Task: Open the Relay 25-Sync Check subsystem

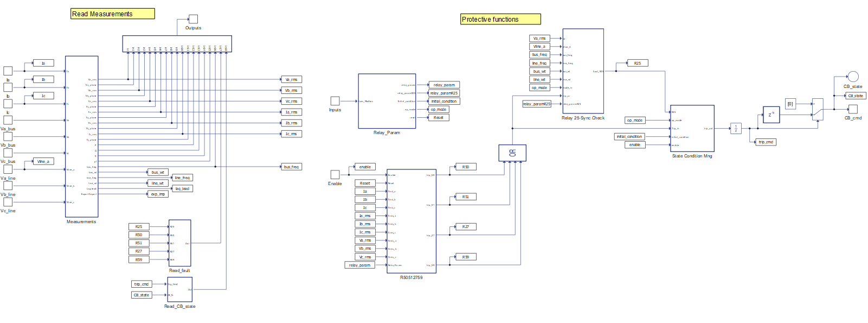Action: click(583, 71)
